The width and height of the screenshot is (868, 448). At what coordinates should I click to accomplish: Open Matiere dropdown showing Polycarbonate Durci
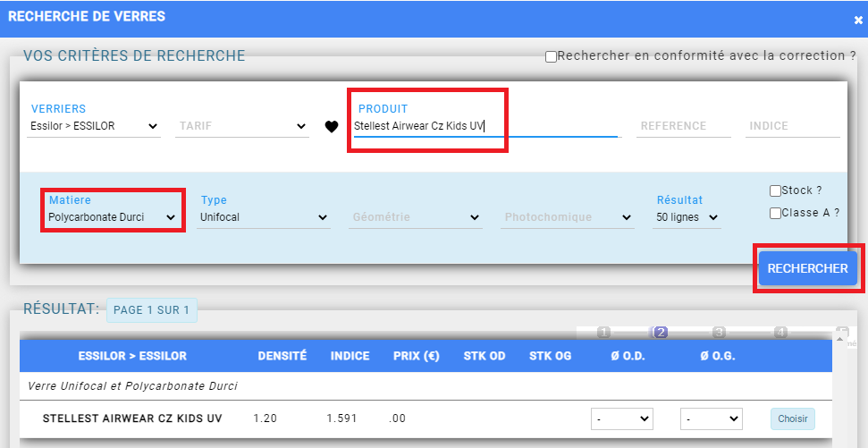(112, 217)
